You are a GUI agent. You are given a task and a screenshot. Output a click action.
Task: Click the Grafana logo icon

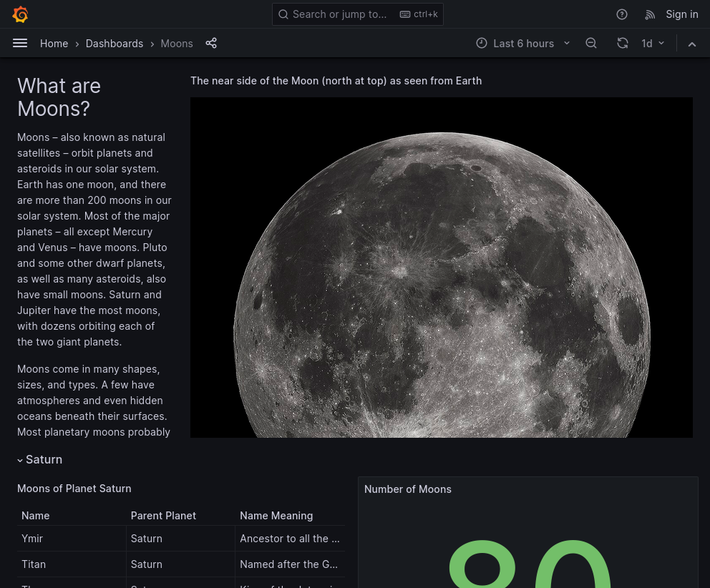(20, 14)
